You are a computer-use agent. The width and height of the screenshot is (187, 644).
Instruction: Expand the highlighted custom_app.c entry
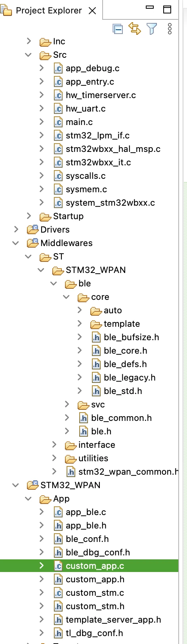pos(41,565)
